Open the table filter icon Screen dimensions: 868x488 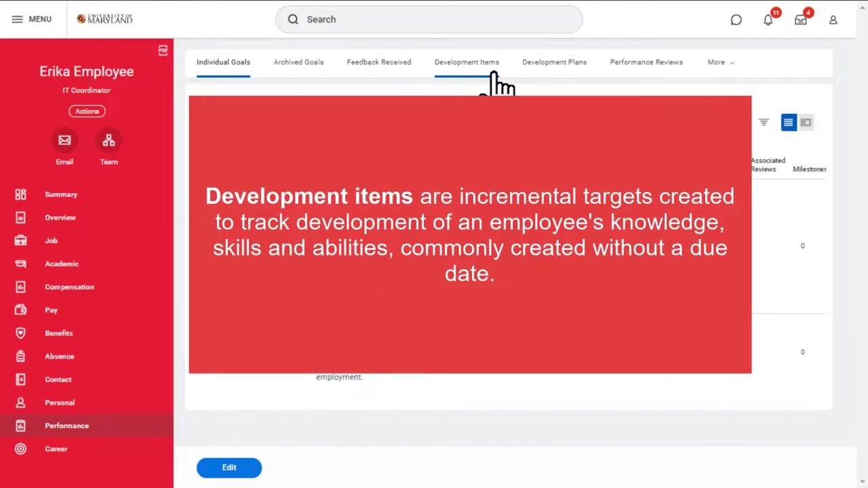pyautogui.click(x=764, y=123)
